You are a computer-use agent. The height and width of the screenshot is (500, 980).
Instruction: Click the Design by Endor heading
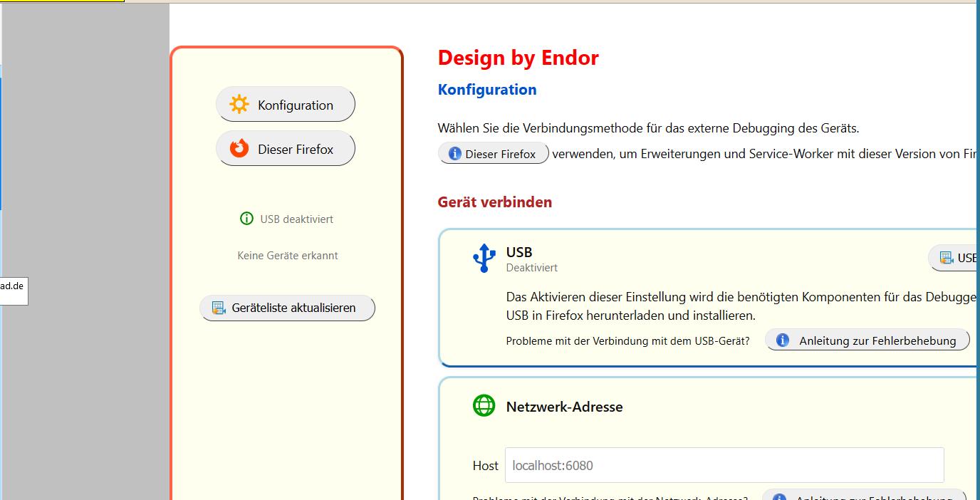518,58
